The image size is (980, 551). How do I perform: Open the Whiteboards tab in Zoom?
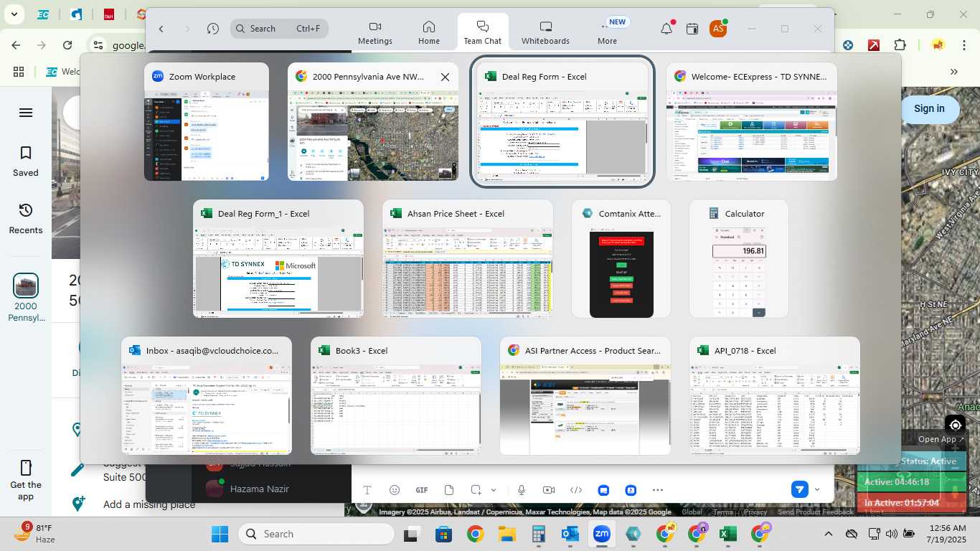[x=545, y=32]
